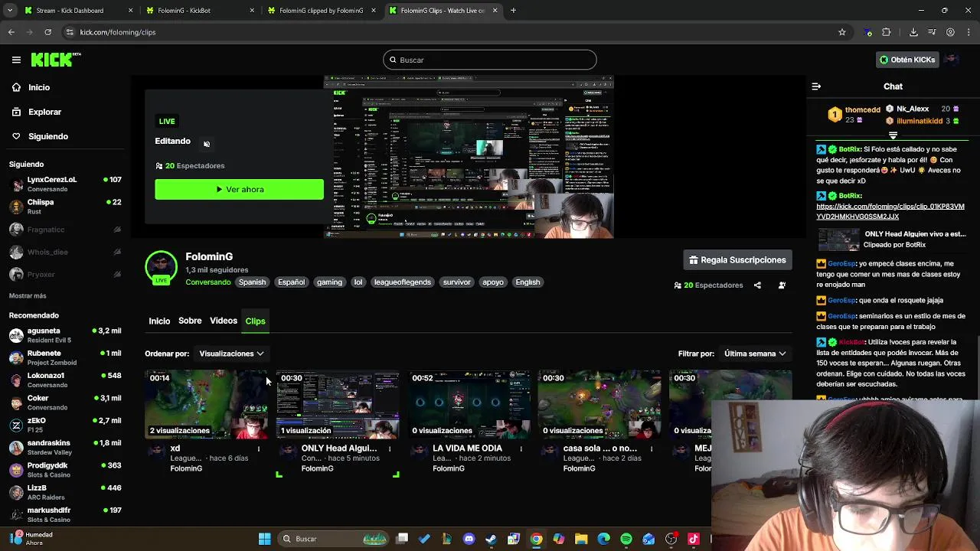Switch to the Inicio channel tab
980x551 pixels.
(159, 321)
